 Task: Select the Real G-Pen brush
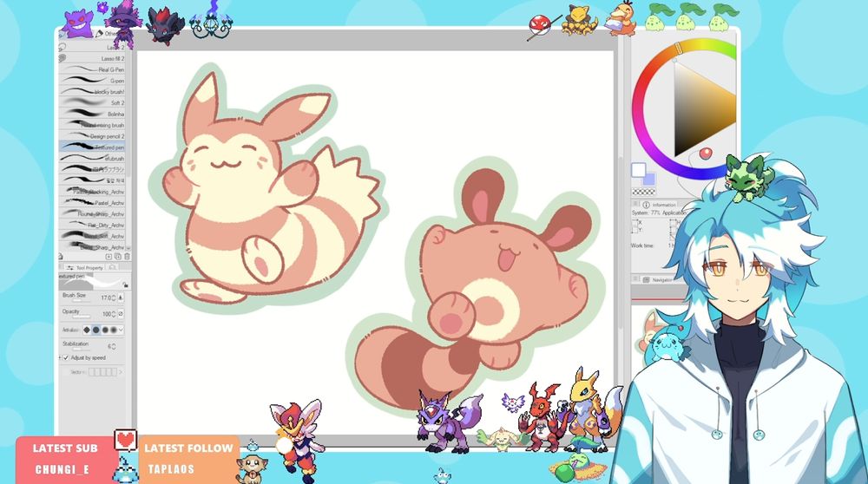point(92,69)
